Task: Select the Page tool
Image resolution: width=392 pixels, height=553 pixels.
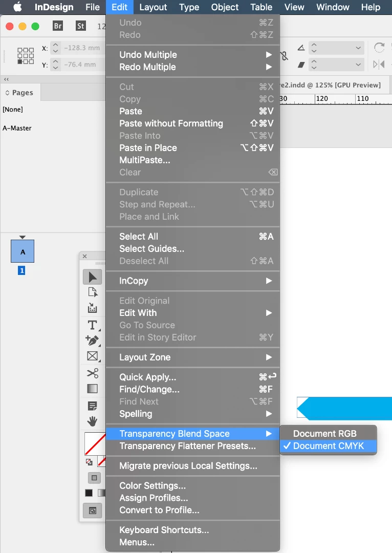Action: point(92,292)
